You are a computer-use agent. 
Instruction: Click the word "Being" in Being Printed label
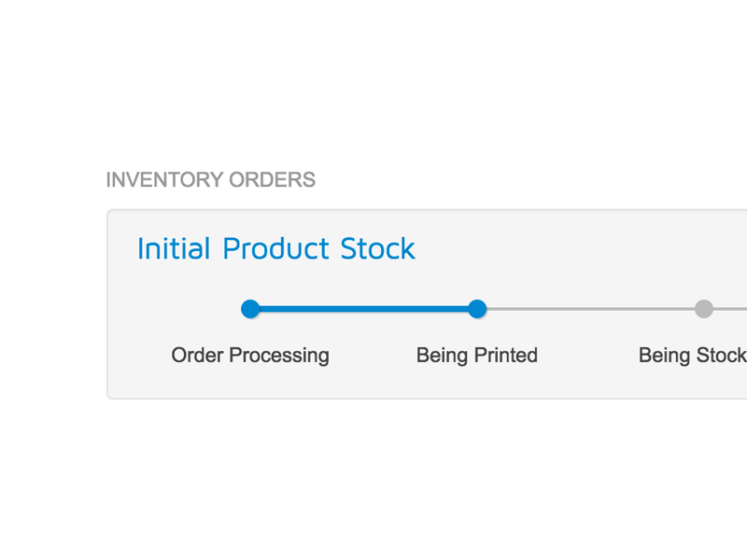[443, 357]
